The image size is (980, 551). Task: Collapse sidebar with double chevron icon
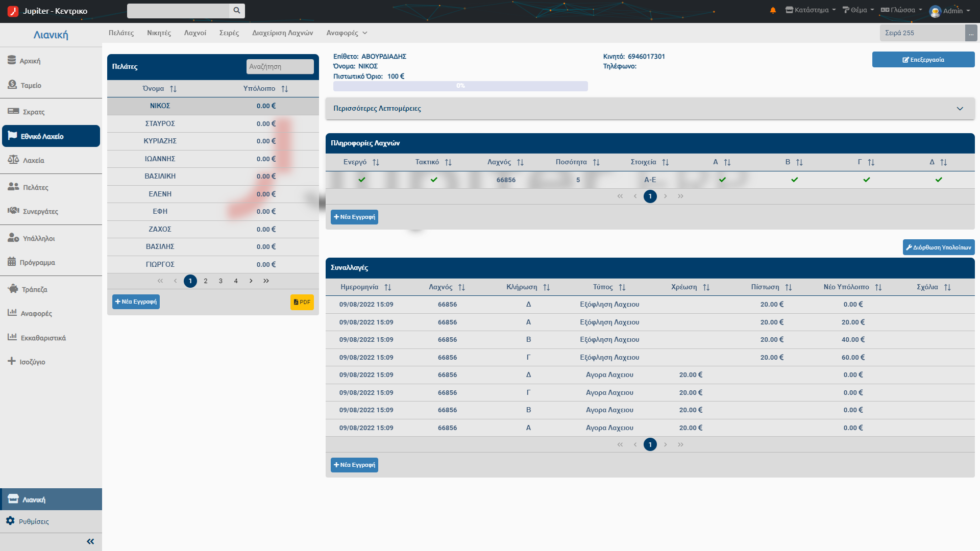pyautogui.click(x=90, y=541)
